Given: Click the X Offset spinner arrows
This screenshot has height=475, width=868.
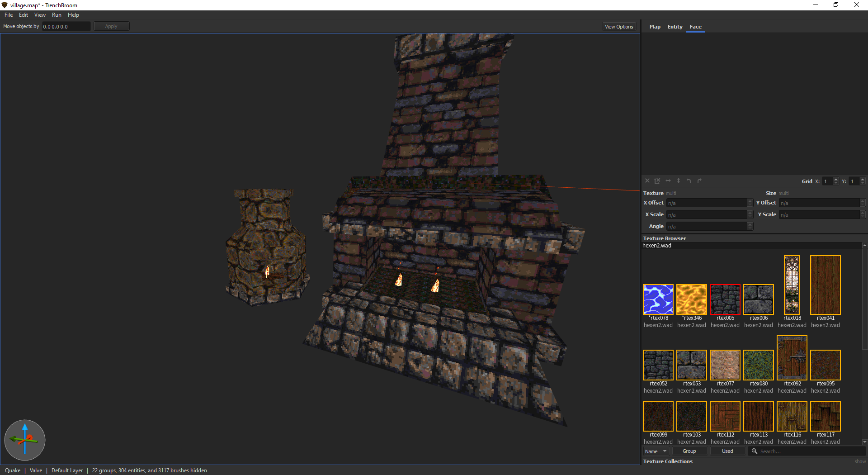Looking at the screenshot, I should click(750, 203).
